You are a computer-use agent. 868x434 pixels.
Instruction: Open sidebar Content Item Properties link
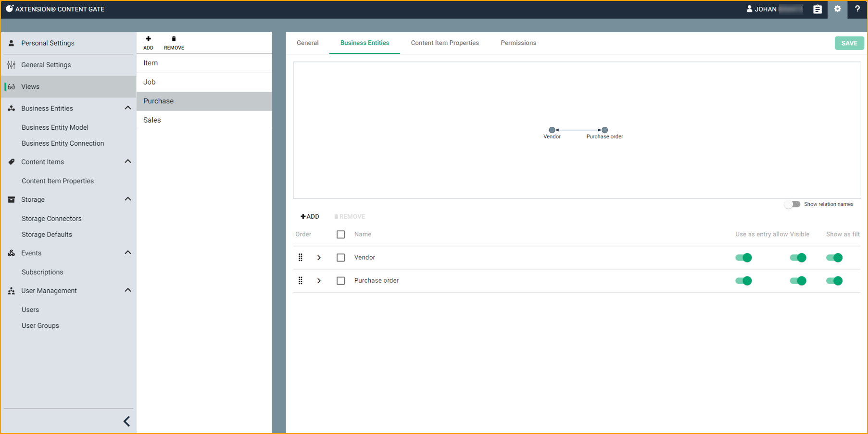(x=58, y=181)
